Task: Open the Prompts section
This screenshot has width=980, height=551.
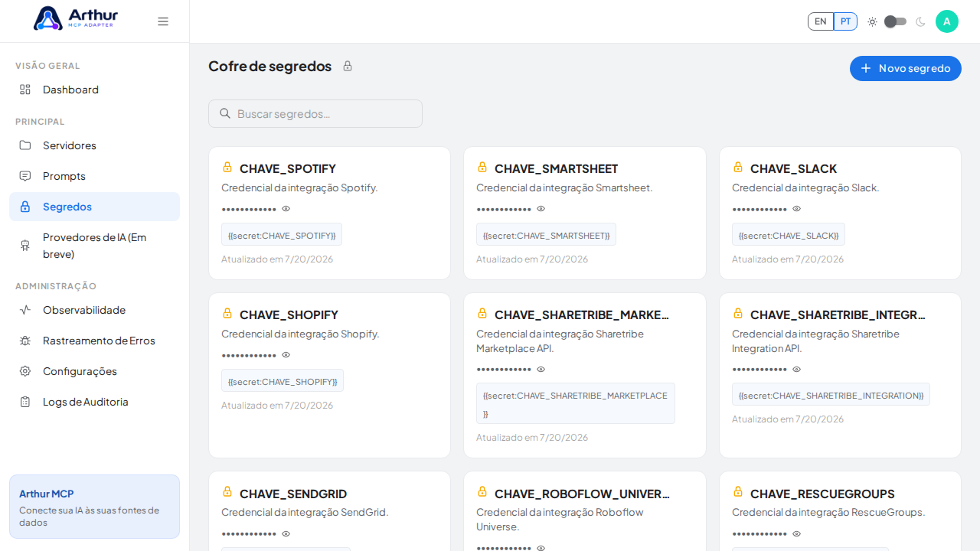Action: click(94, 176)
